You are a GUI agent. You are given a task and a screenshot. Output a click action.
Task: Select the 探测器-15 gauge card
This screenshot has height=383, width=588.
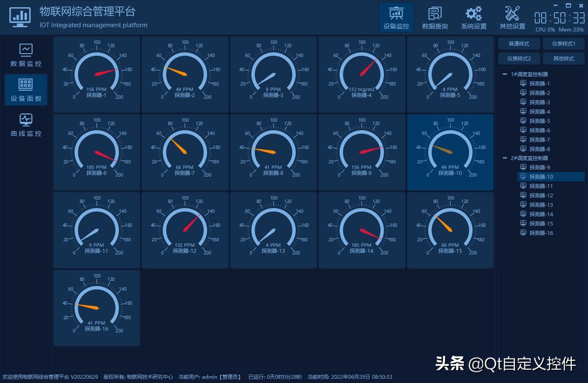(450, 230)
